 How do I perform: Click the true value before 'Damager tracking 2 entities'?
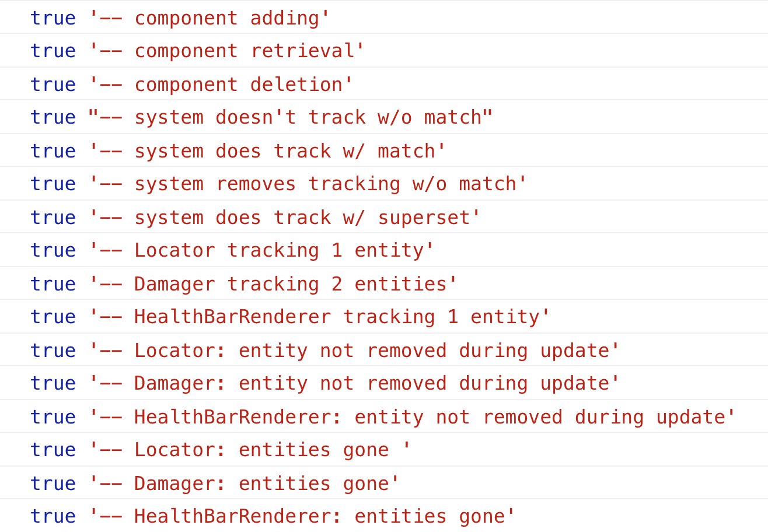point(53,284)
